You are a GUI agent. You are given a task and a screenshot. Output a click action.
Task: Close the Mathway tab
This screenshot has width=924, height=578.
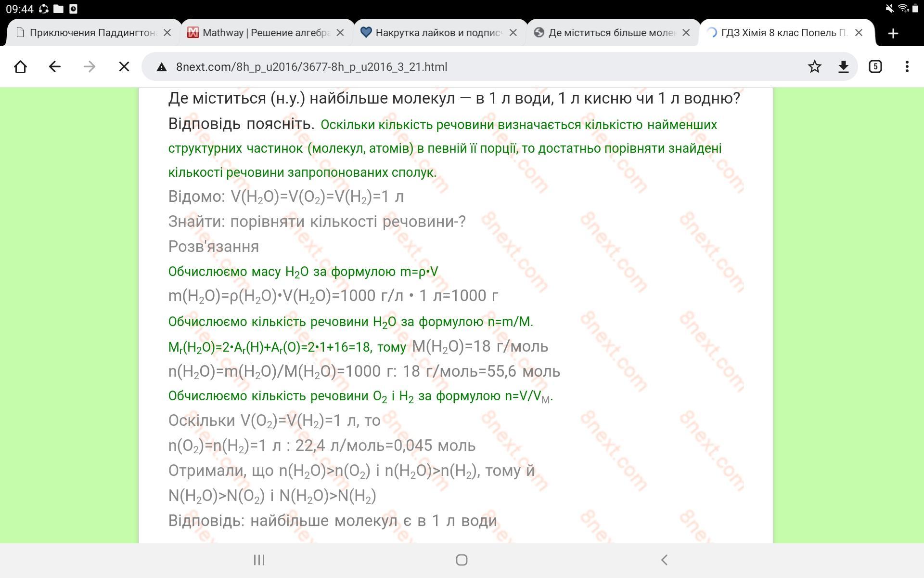(x=340, y=33)
